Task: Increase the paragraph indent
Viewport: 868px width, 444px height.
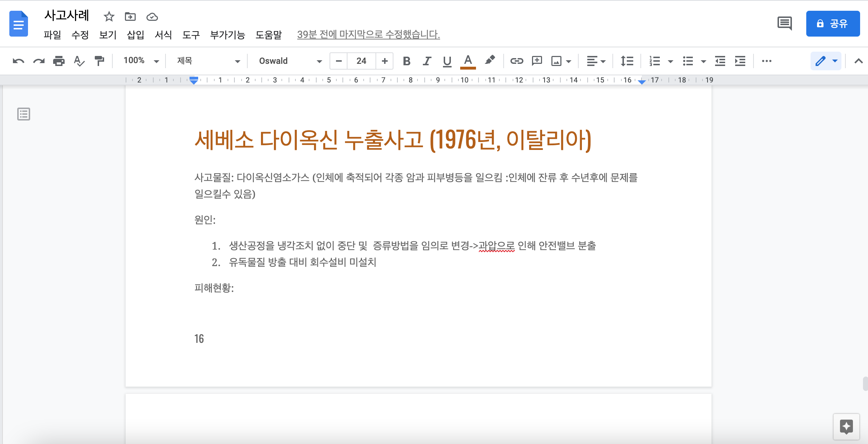Action: (740, 61)
